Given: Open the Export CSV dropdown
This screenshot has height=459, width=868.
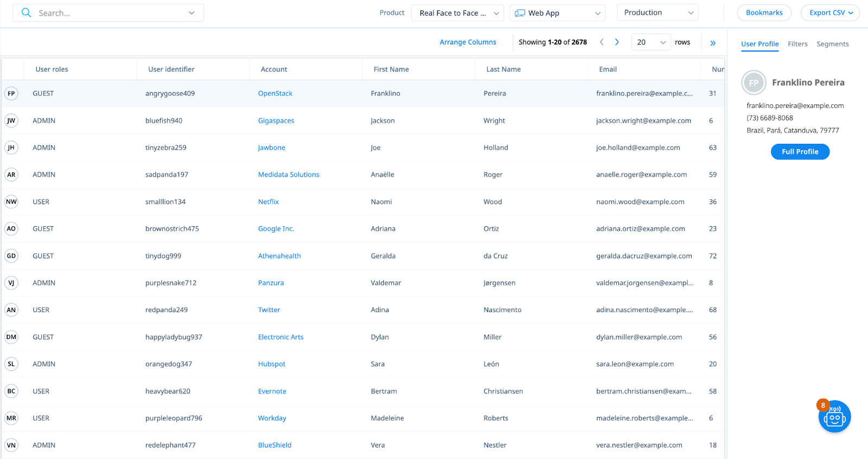Looking at the screenshot, I should tap(830, 12).
